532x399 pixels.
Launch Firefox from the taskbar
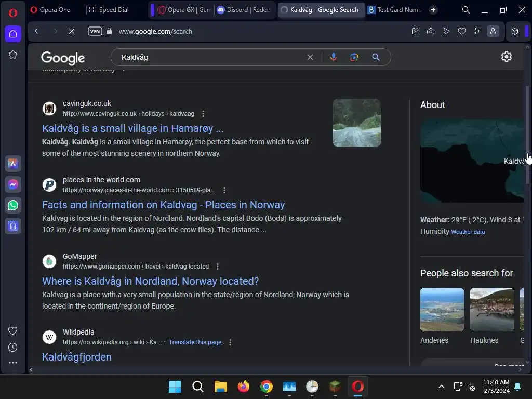coord(243,387)
